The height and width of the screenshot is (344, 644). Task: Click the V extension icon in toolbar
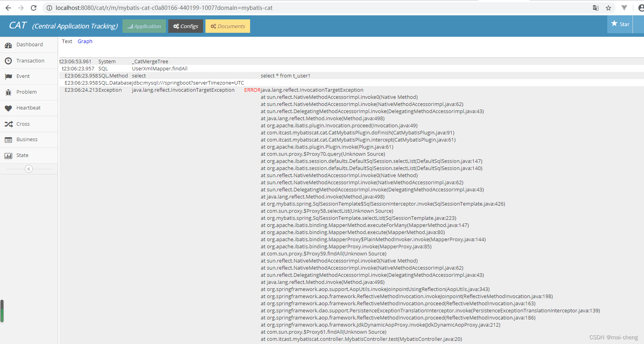click(624, 8)
